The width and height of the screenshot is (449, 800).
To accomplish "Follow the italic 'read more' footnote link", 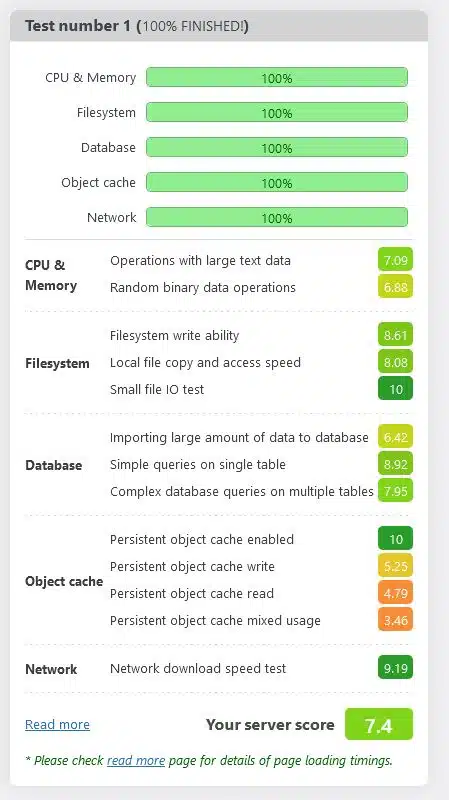I will pos(136,761).
